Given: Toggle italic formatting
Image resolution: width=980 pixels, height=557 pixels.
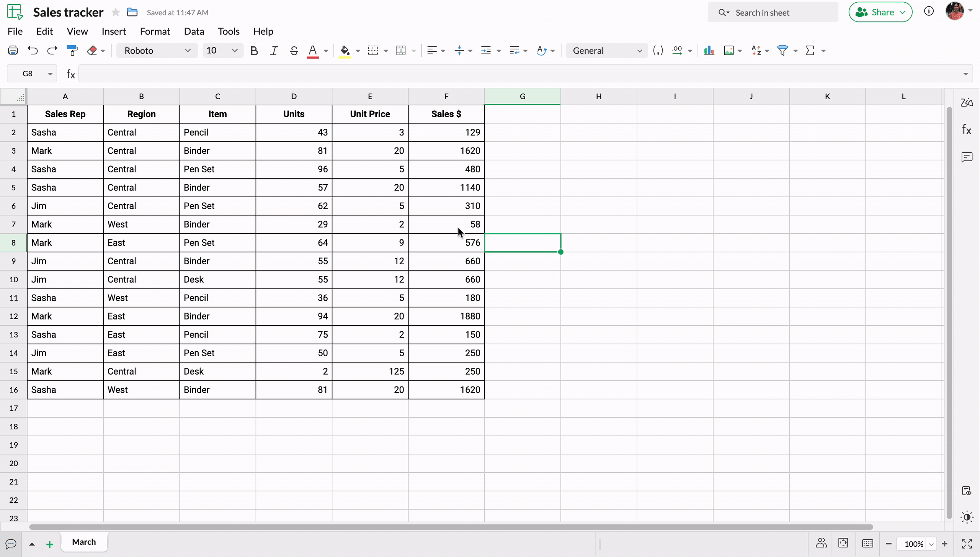Looking at the screenshot, I should 274,51.
